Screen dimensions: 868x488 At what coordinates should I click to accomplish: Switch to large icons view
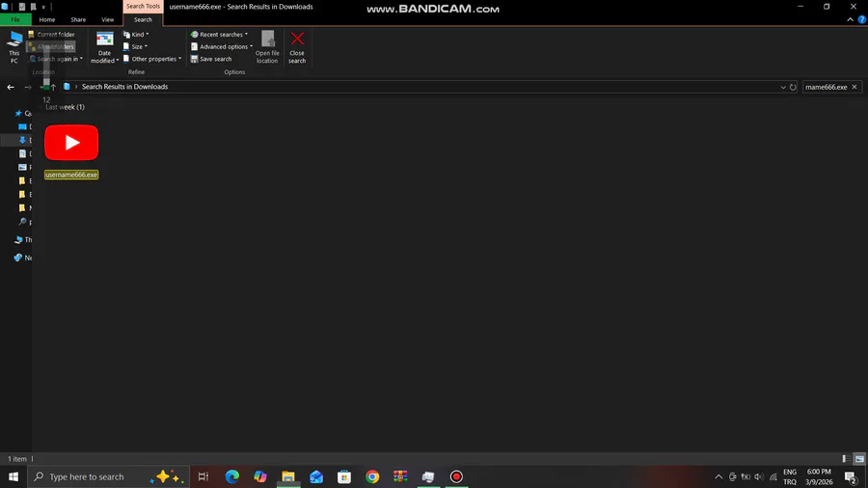[859, 459]
